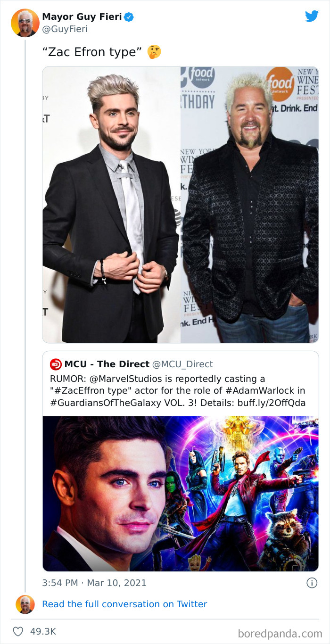Click the #GuardiansOfTheGalaxy hashtag
This screenshot has height=644, width=330.
click(x=99, y=402)
